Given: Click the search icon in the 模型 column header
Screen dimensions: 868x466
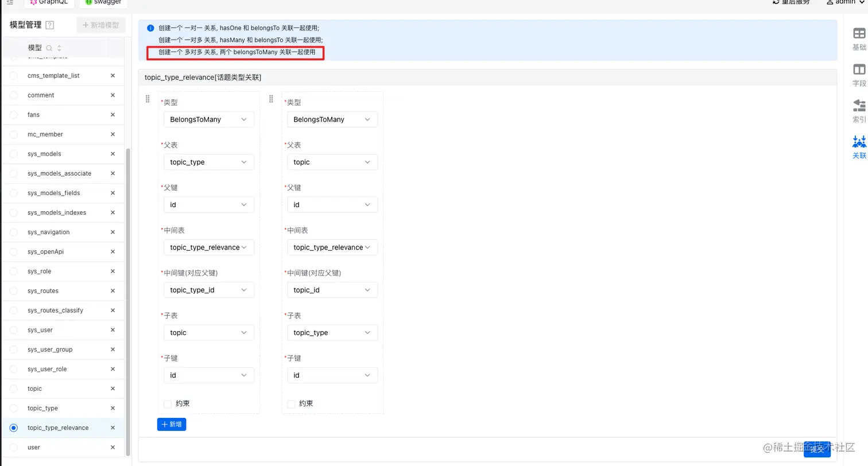Looking at the screenshot, I should [x=49, y=48].
